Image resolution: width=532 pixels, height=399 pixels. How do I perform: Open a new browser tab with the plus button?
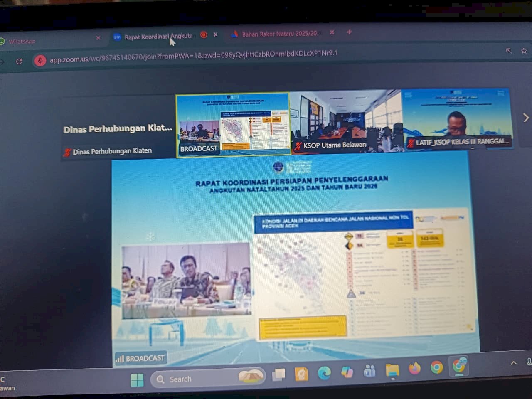(x=349, y=32)
